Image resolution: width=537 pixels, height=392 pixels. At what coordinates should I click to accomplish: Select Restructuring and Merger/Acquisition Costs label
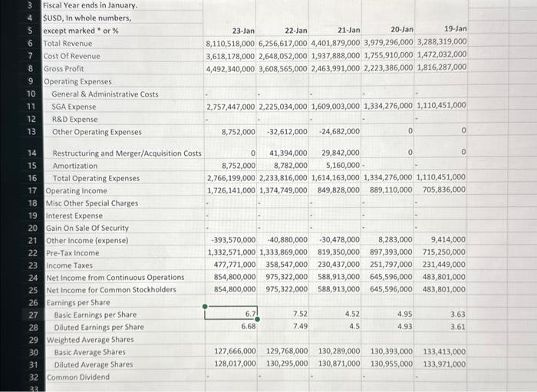pyautogui.click(x=127, y=153)
